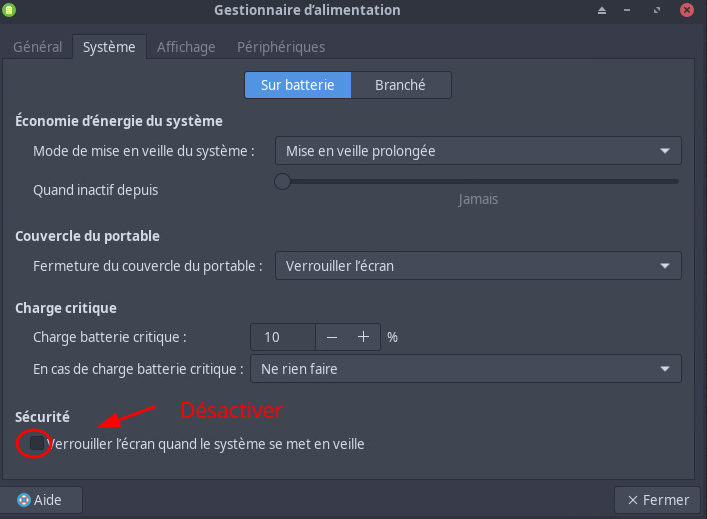Viewport: 707px width, 519px height.
Task: Open the system sleep mode dropdown
Action: (477, 151)
